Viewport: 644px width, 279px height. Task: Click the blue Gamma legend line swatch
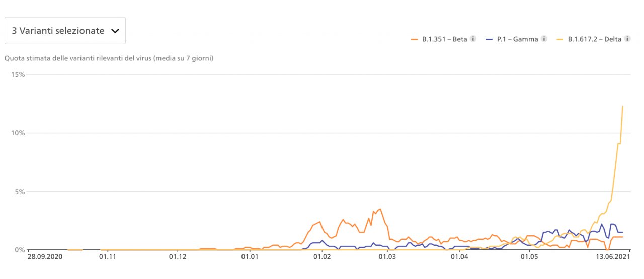[489, 39]
